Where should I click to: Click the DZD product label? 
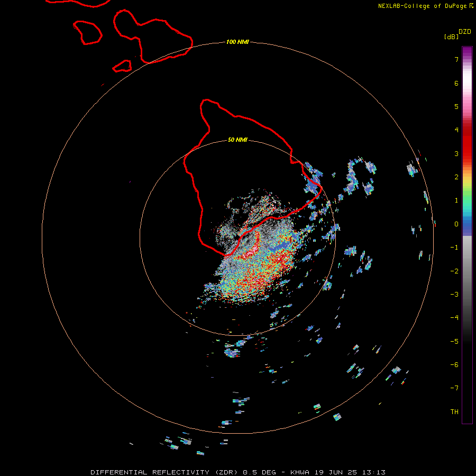(465, 32)
